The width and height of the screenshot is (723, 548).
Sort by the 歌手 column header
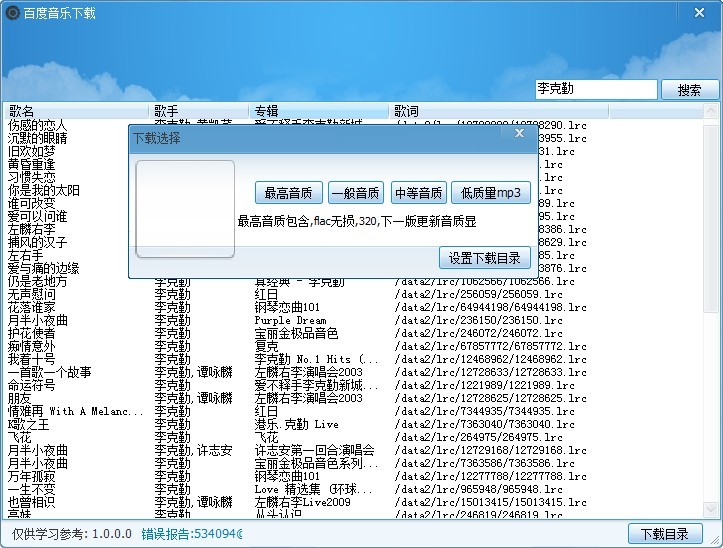(x=199, y=111)
